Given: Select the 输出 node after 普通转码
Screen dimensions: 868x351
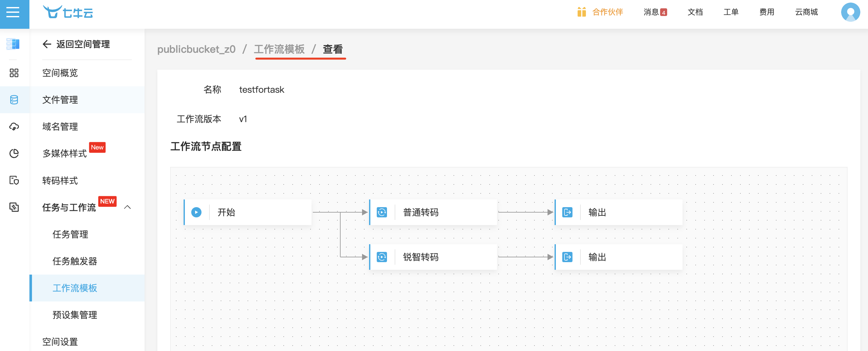Looking at the screenshot, I should [x=619, y=212].
